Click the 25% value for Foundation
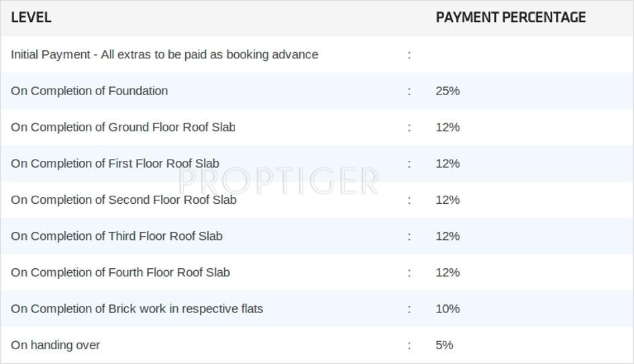 (x=447, y=90)
